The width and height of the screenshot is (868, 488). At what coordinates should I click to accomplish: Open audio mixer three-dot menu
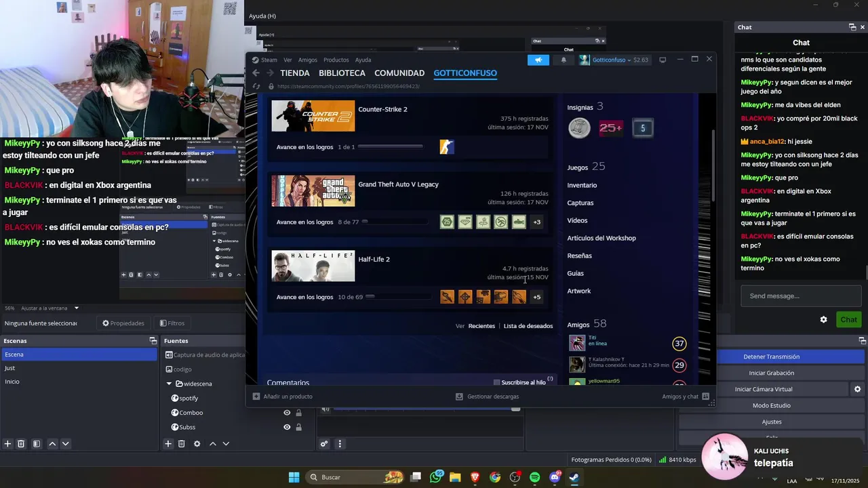(x=340, y=444)
